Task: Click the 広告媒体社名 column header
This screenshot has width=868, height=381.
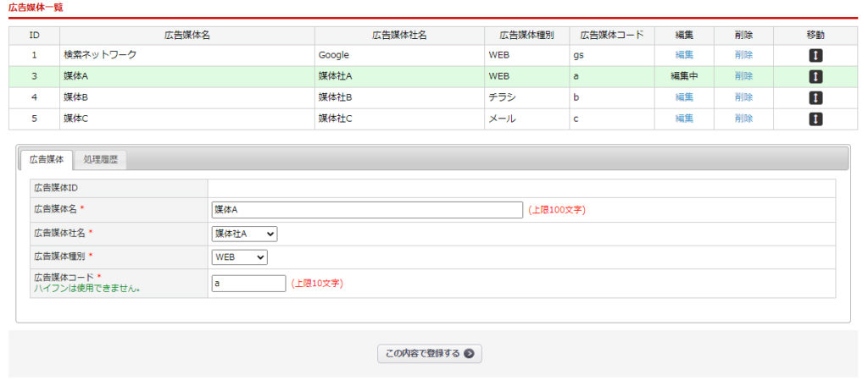Action: point(400,36)
